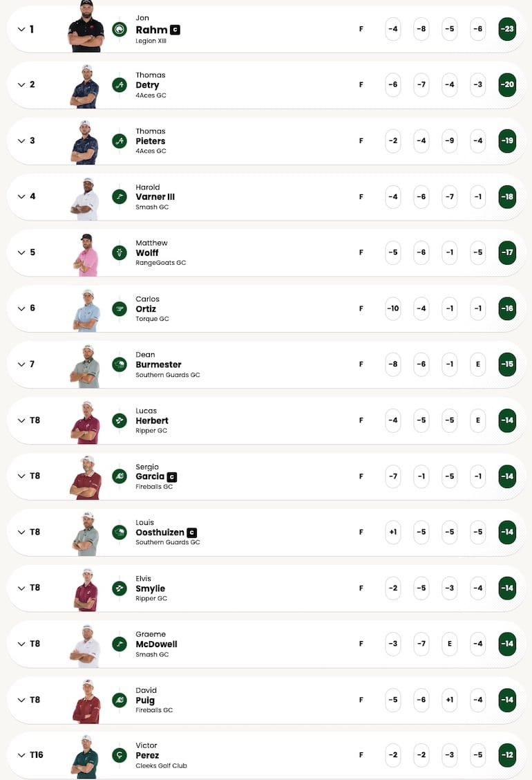This screenshot has width=532, height=780.
Task: Click the RangeGoats logo beside Matthew Wolff
Action: pos(120,252)
